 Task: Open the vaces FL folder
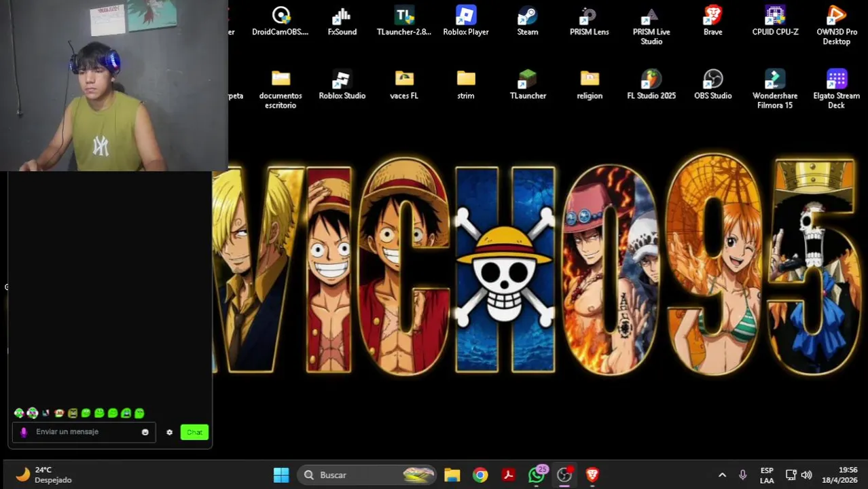[404, 85]
